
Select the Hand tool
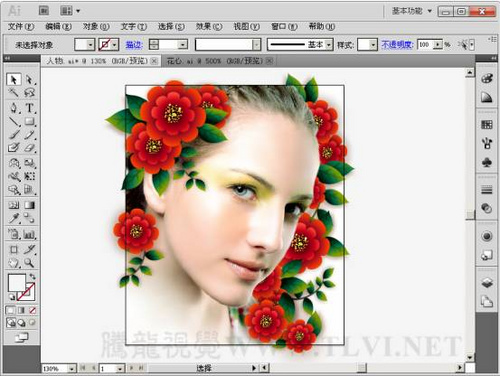pyautogui.click(x=14, y=263)
